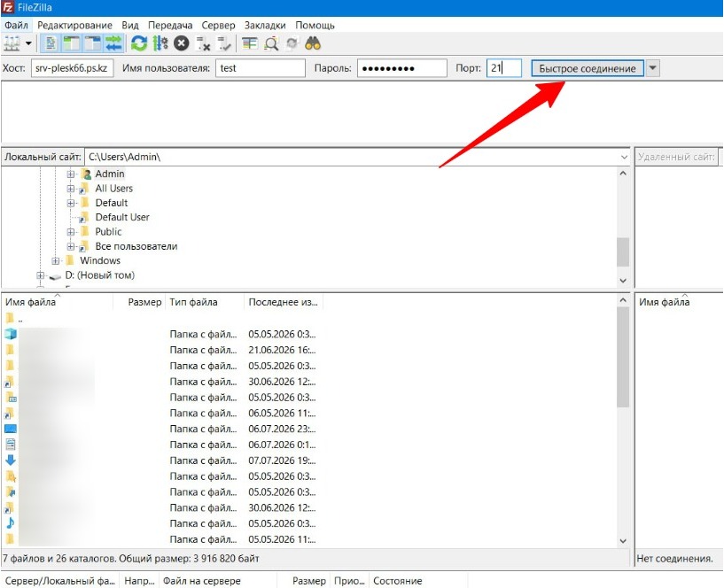Click the Пароль input field

click(401, 68)
